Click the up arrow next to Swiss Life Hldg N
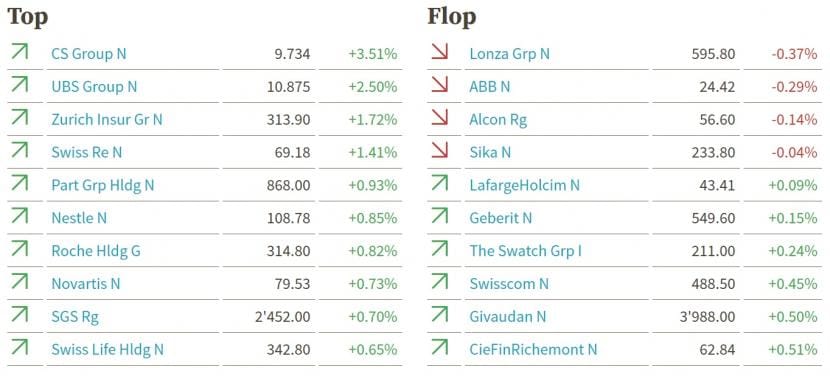 (20, 347)
